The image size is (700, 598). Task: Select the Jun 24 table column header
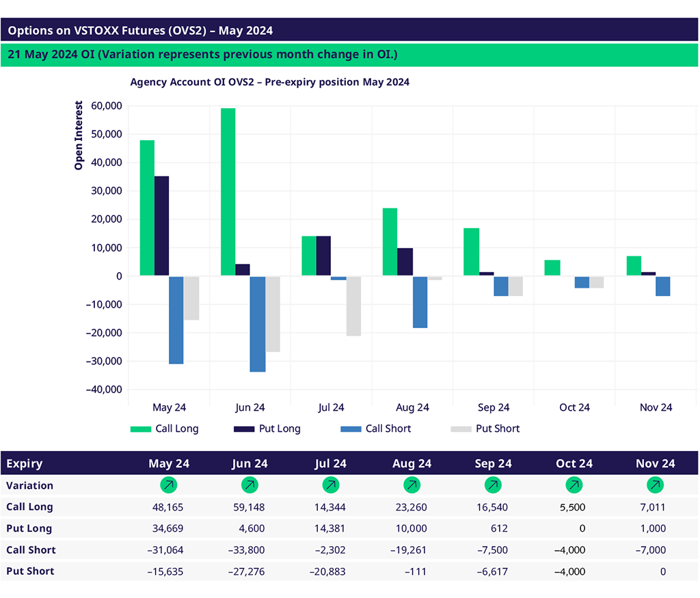coord(250,463)
